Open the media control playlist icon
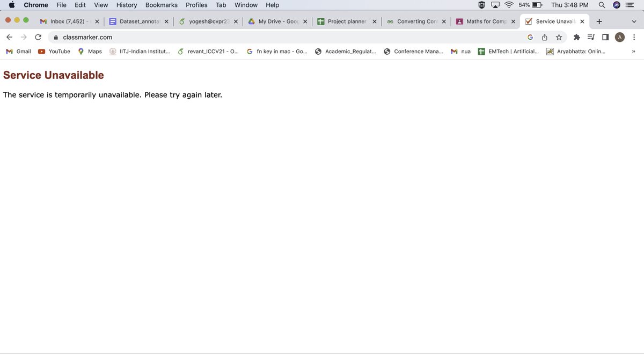 [591, 37]
